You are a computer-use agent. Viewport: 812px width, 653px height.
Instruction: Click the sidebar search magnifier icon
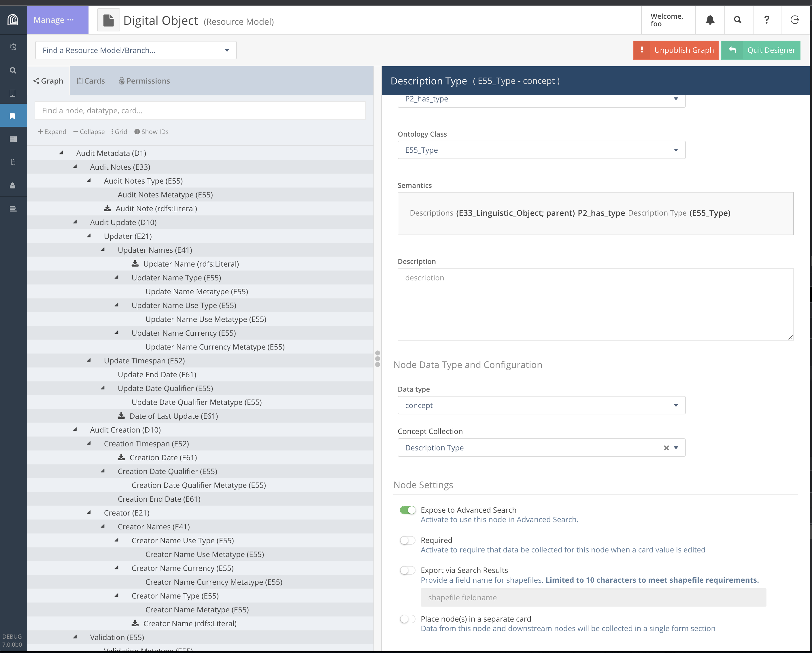point(13,70)
